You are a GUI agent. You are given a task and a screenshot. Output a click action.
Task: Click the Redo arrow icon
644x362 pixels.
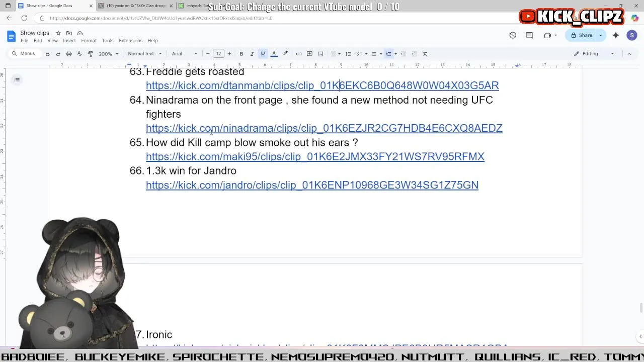pyautogui.click(x=58, y=54)
